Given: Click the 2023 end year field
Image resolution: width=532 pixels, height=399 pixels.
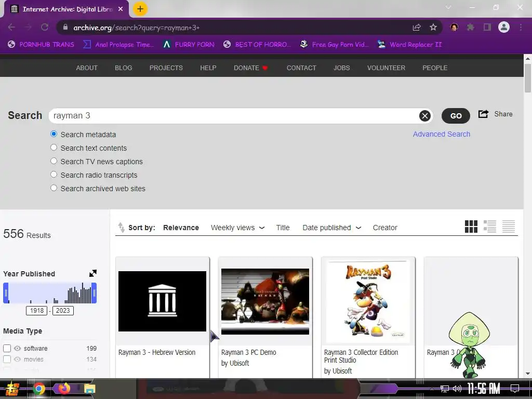Looking at the screenshot, I should click(63, 311).
